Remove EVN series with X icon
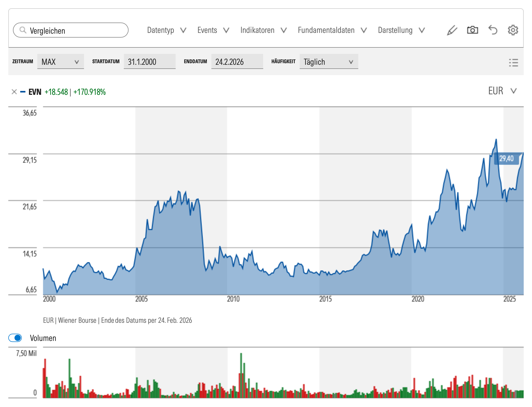 (14, 92)
